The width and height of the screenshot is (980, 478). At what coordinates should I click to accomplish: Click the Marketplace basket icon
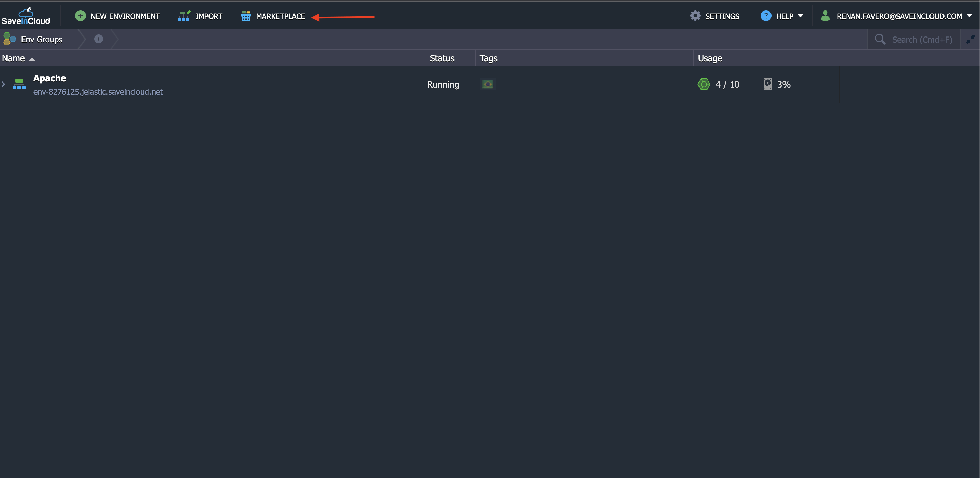pos(246,16)
